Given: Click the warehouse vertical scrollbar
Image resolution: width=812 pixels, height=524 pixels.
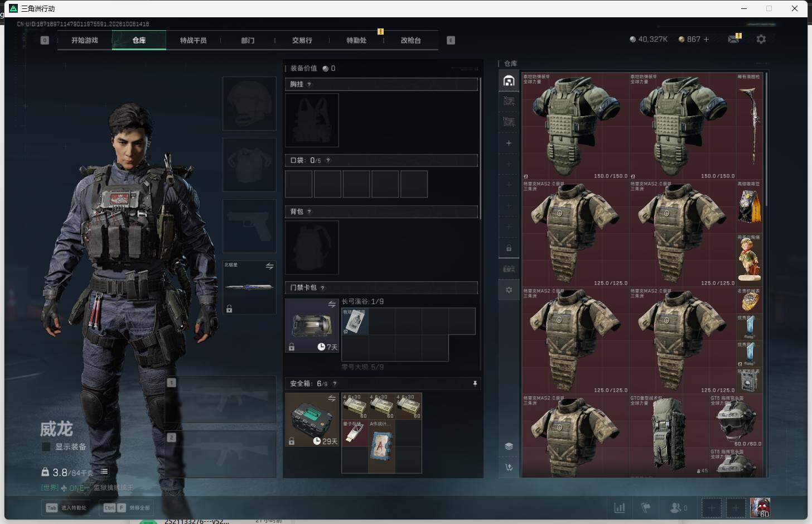Looking at the screenshot, I should (x=767, y=138).
